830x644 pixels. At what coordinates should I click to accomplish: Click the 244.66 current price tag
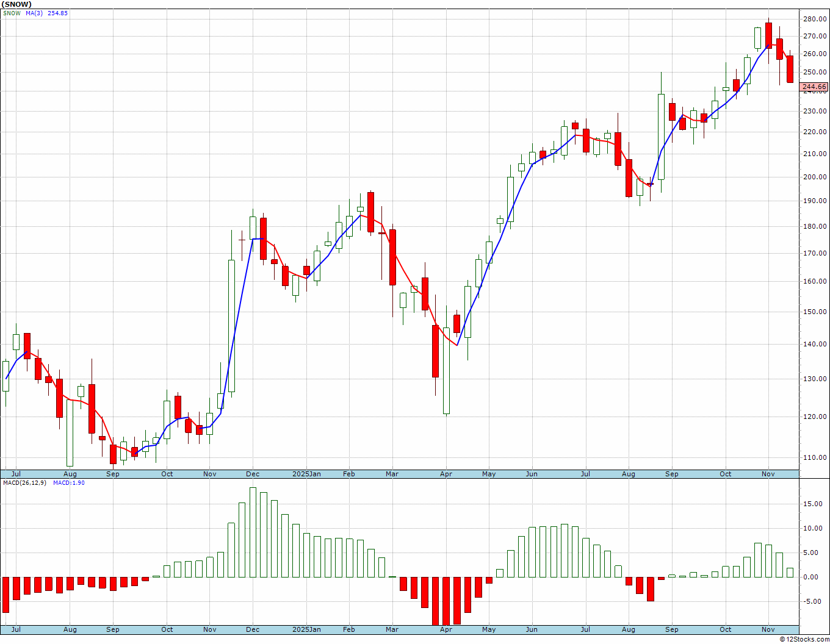pos(814,87)
